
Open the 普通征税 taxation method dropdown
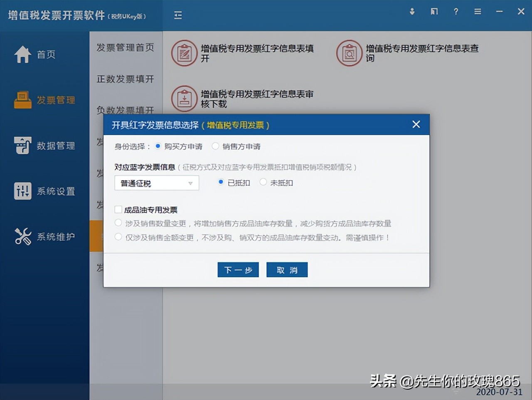tap(157, 183)
